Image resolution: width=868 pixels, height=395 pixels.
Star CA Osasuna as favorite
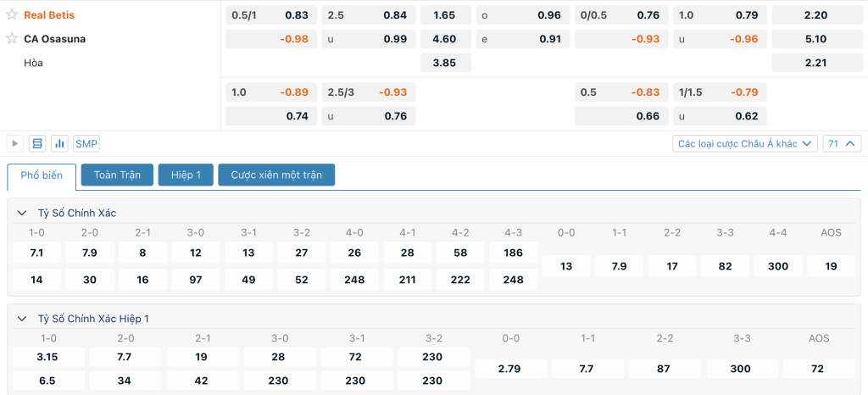coord(12,39)
